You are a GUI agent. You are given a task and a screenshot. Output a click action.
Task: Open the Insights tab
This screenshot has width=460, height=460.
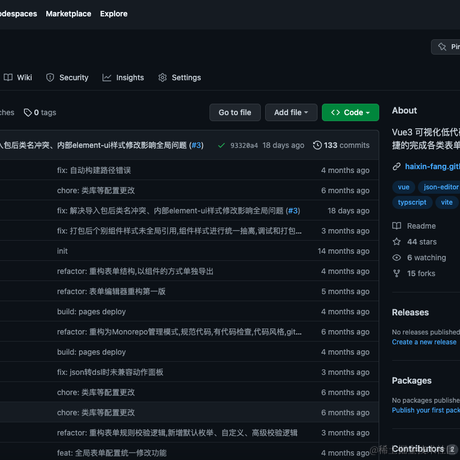click(x=123, y=77)
